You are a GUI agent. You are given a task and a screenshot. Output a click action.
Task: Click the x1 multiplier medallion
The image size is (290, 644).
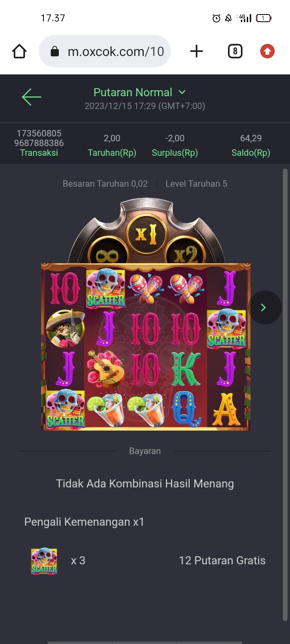tap(145, 233)
